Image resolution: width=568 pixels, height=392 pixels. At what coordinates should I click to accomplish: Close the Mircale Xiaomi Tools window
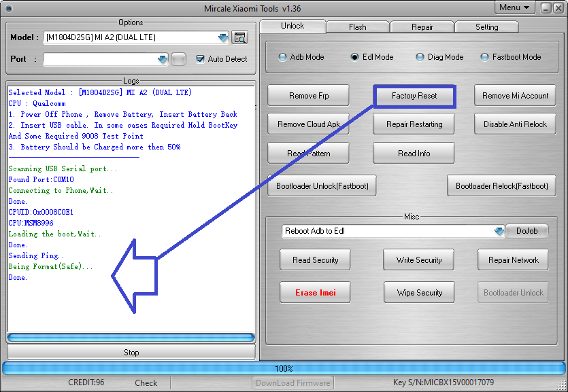[x=558, y=8]
